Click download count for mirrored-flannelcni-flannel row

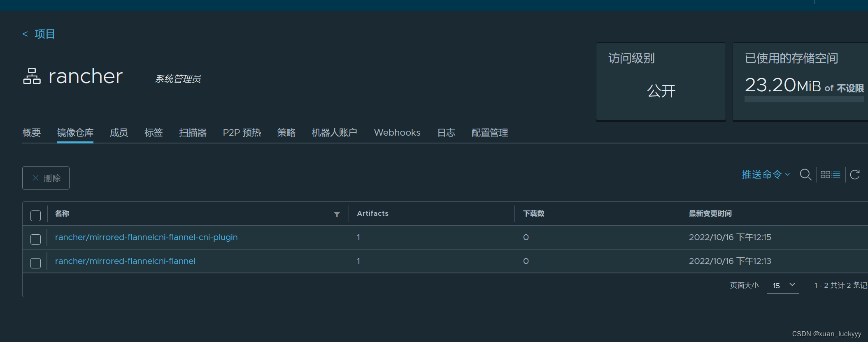click(x=526, y=261)
